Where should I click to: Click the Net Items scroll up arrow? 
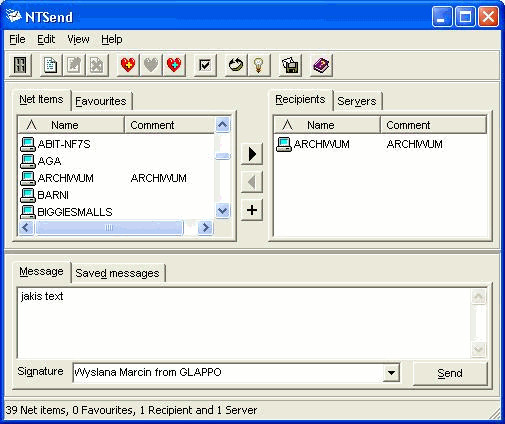coord(222,125)
